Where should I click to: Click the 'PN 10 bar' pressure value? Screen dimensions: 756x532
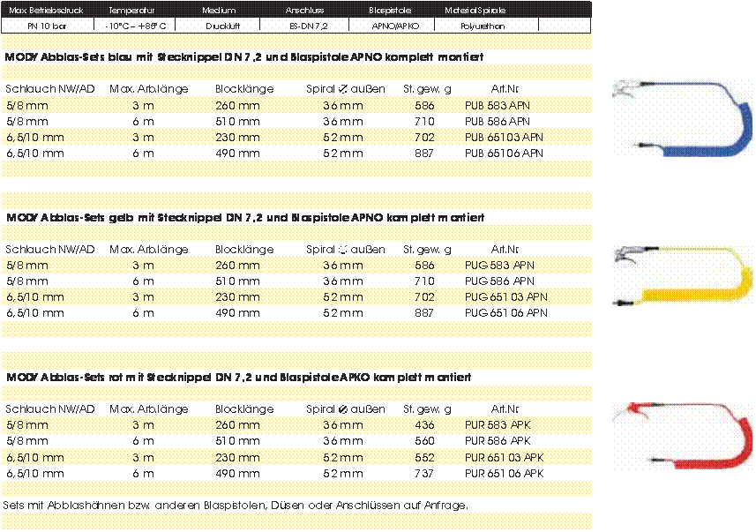click(x=48, y=26)
